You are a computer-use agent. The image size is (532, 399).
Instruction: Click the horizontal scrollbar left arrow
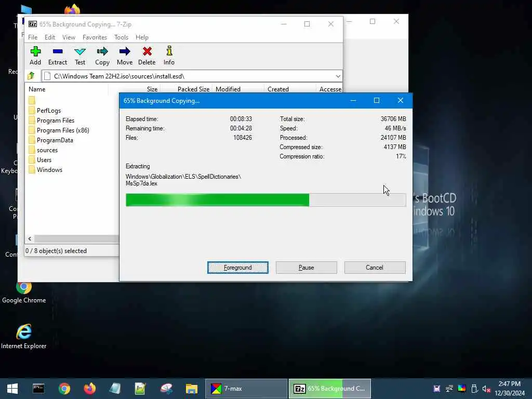(30, 239)
